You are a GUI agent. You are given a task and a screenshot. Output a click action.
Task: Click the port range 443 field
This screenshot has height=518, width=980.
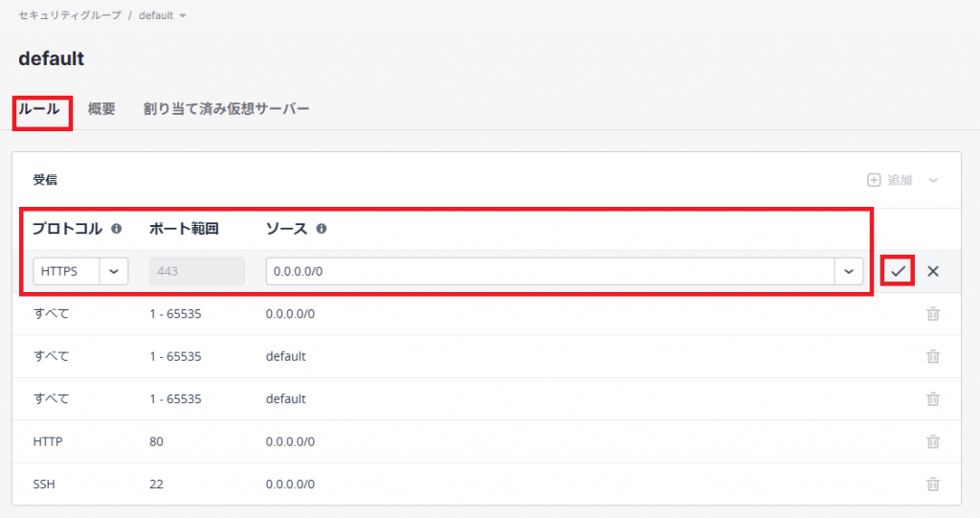pos(196,271)
